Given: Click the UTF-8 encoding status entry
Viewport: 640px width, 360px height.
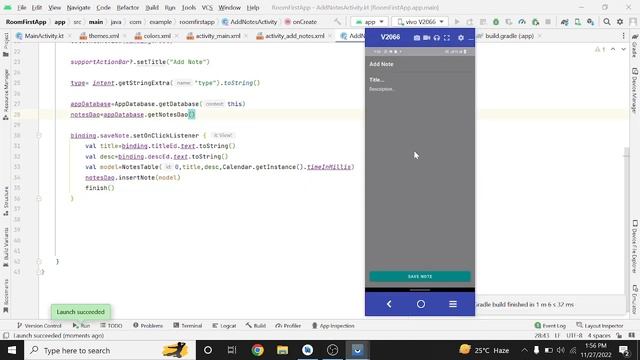Looking at the screenshot, I should point(574,336).
